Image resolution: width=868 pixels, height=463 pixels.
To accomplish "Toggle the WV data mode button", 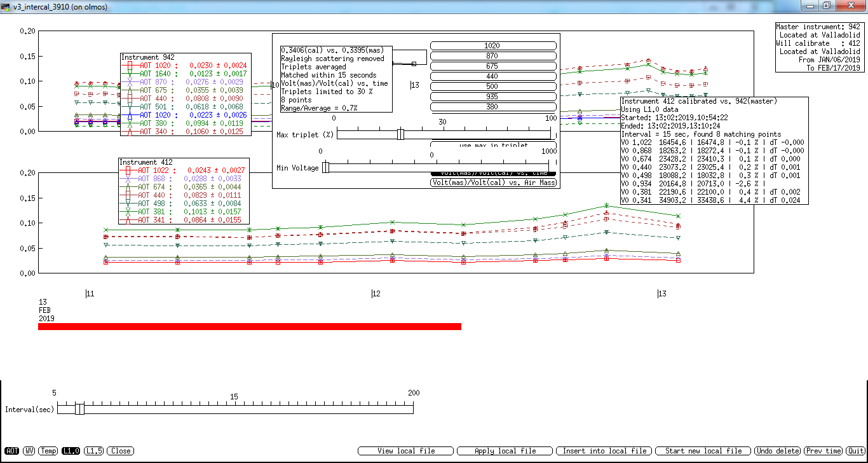I will point(29,451).
